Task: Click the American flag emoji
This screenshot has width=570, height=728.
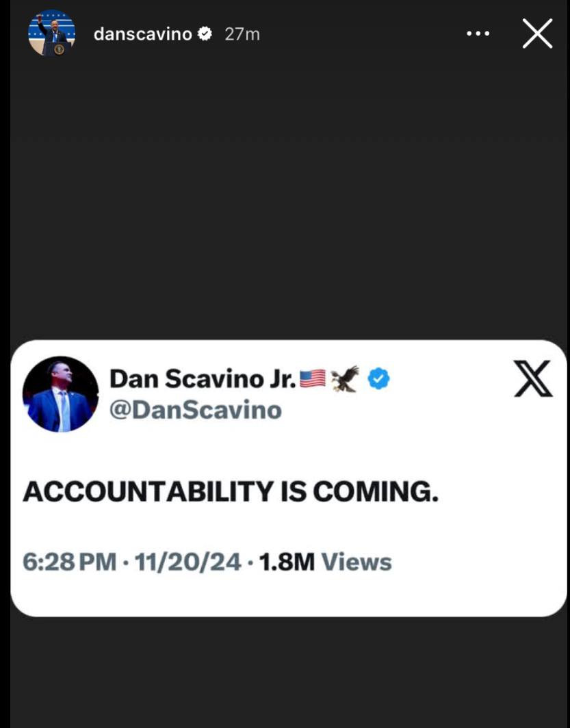Action: pos(313,378)
